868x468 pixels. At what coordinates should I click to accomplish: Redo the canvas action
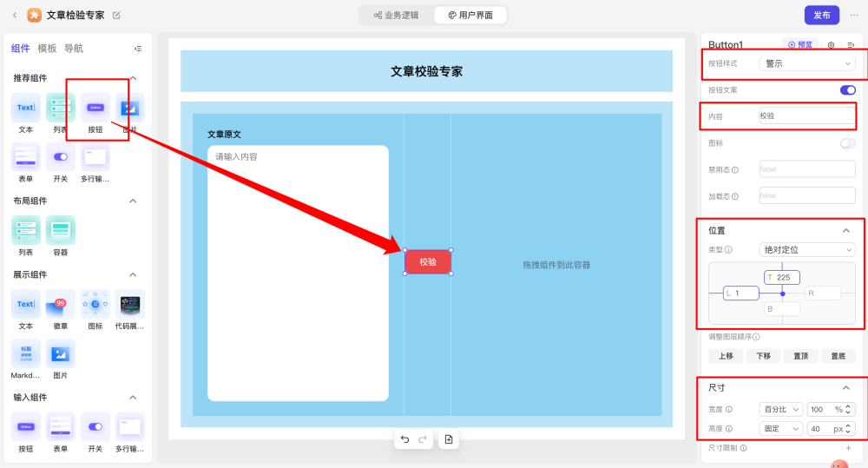(423, 439)
